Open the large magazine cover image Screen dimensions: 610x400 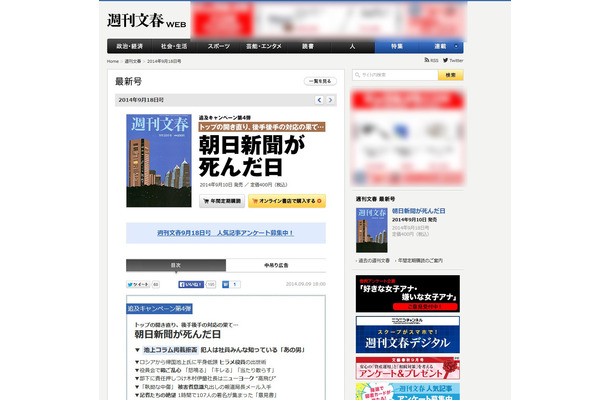click(x=159, y=160)
